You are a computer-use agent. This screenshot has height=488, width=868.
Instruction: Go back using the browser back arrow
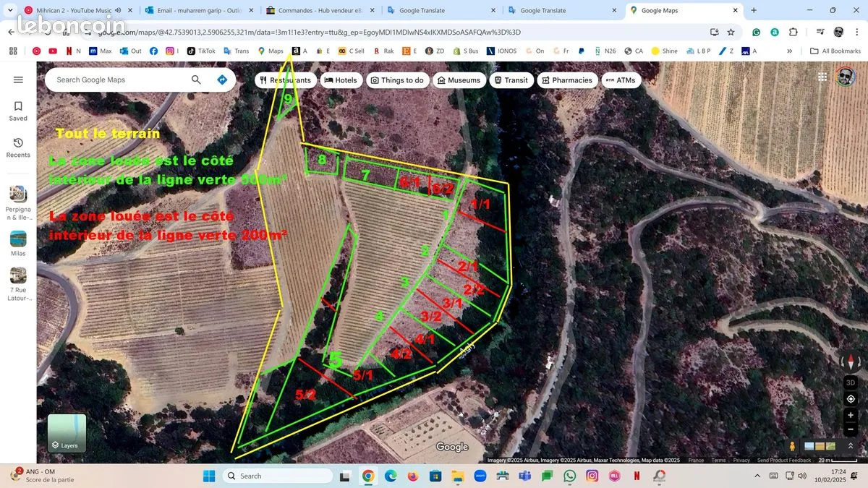tap(11, 33)
